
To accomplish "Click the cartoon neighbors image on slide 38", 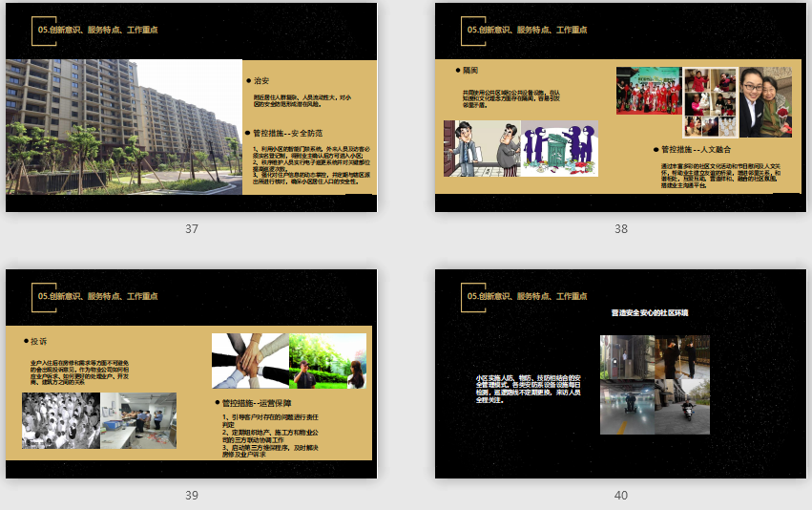I will coord(521,148).
